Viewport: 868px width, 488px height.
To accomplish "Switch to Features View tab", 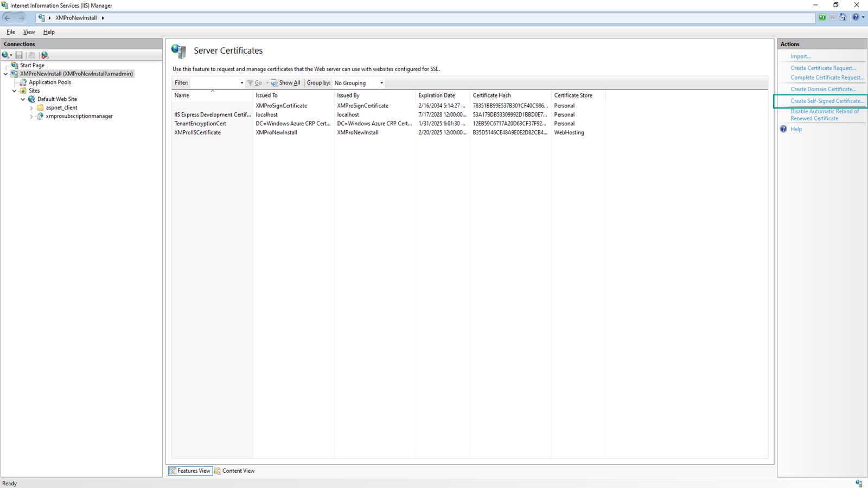I will tap(190, 471).
